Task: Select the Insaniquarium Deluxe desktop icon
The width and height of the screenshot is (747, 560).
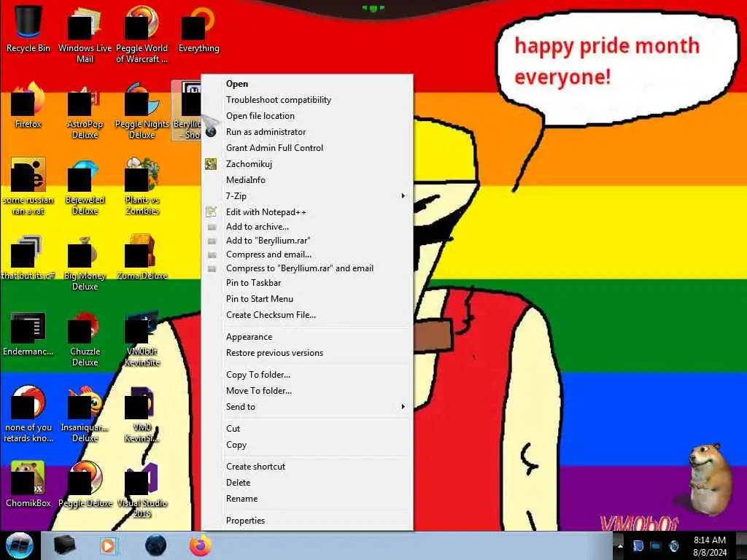Action: (x=85, y=414)
